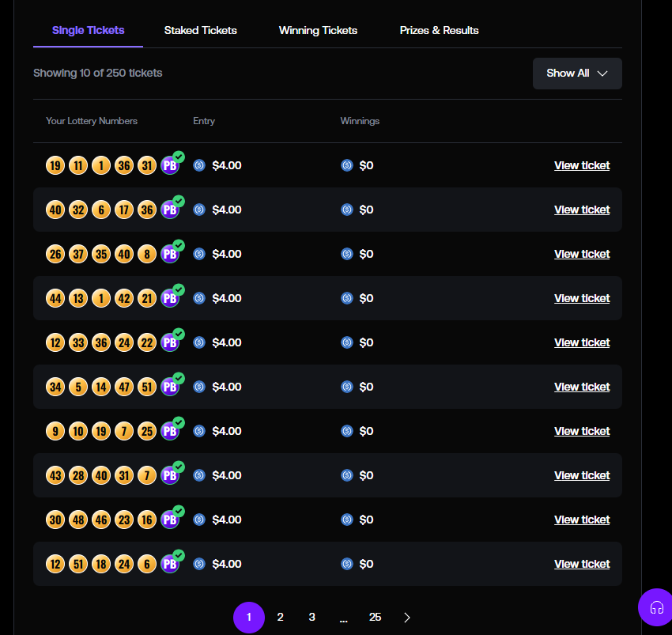Click ball 8 in 26 37 35 row

coord(147,254)
